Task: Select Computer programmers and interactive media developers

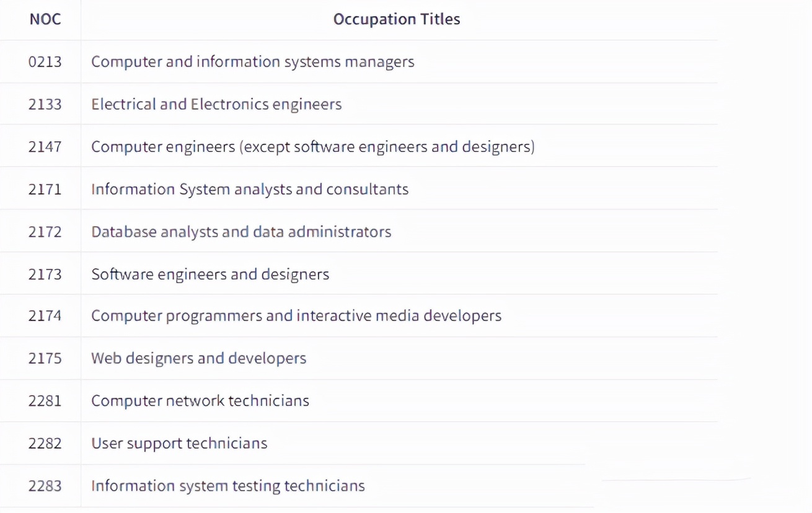Action: pos(296,316)
